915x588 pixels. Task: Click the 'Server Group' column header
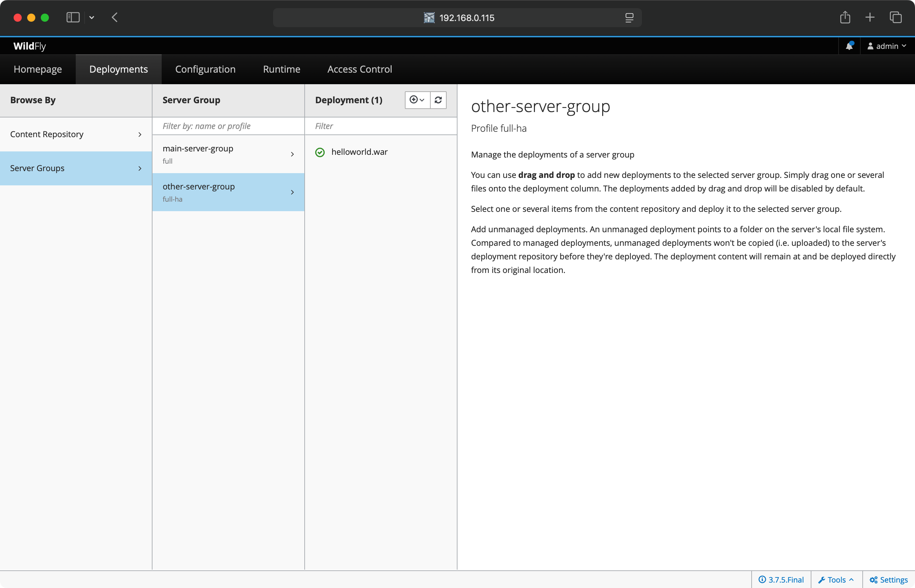pos(191,100)
